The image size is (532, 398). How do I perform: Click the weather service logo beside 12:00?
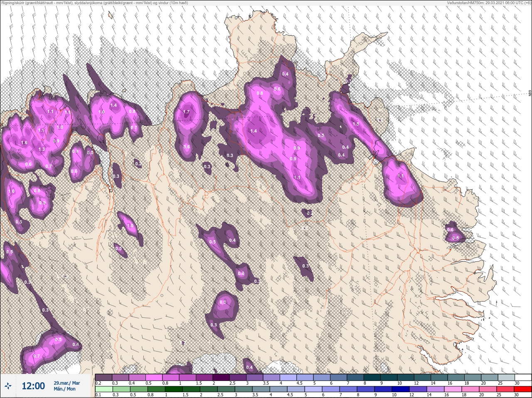8,386
